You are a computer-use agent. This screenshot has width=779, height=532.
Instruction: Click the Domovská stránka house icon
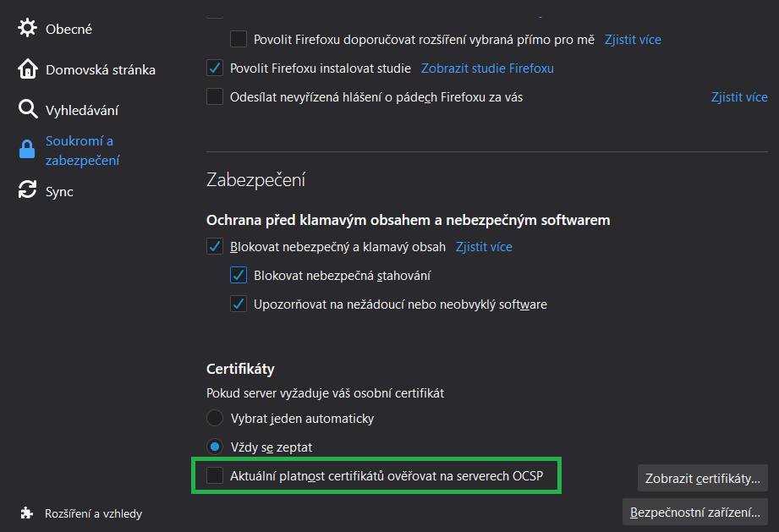[28, 69]
